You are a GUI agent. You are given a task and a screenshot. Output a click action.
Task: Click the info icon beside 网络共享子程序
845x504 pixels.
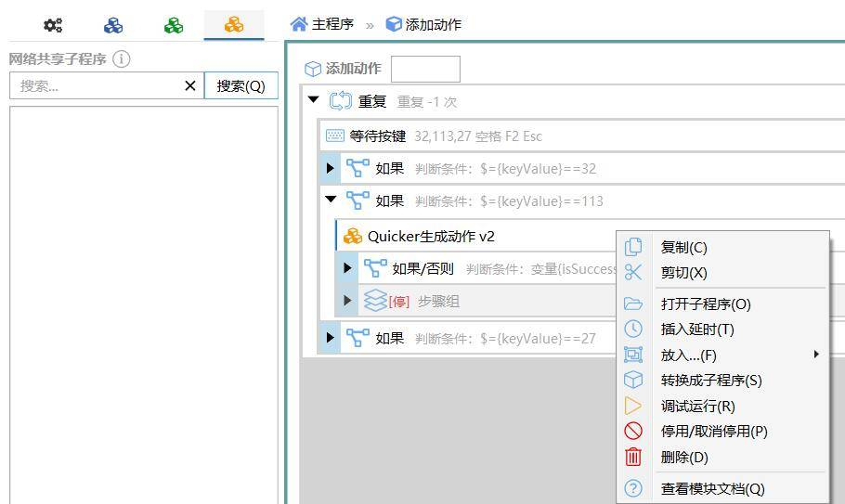pyautogui.click(x=122, y=58)
